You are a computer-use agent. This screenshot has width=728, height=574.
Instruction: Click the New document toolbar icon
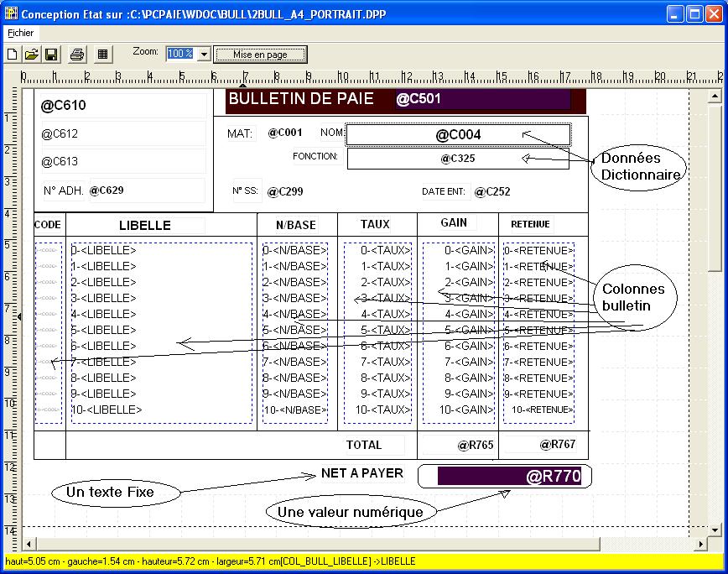coord(13,55)
